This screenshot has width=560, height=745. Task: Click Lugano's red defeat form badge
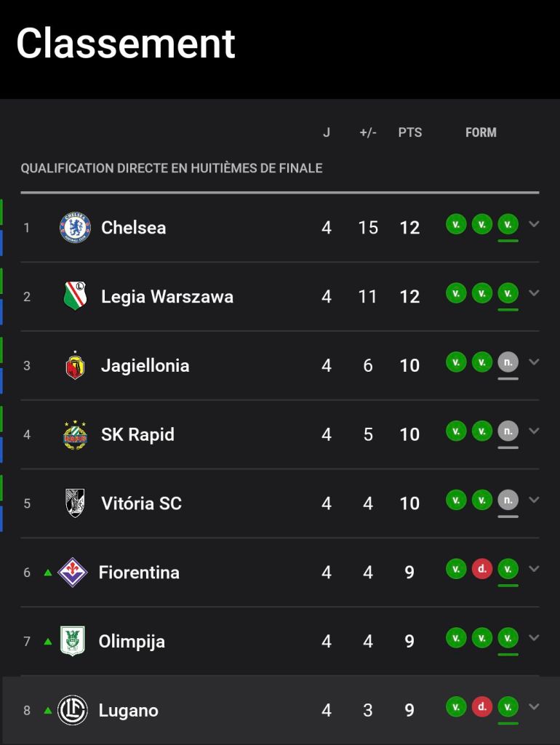(x=481, y=706)
